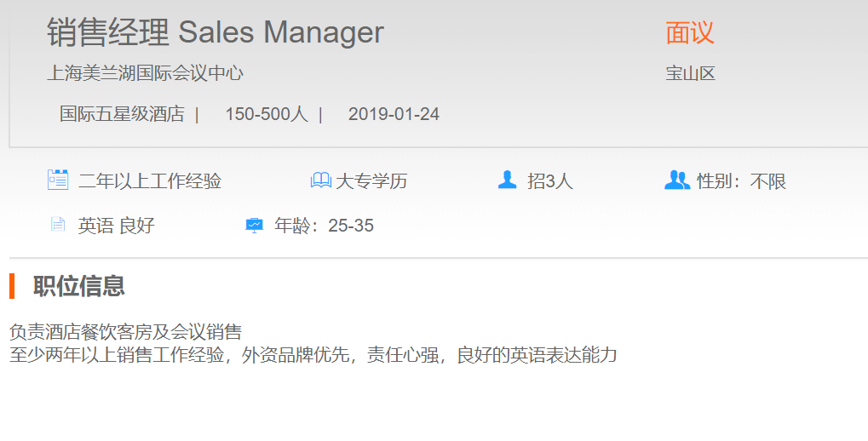Click the two-person gender icon
The width and height of the screenshot is (868, 441).
(677, 180)
